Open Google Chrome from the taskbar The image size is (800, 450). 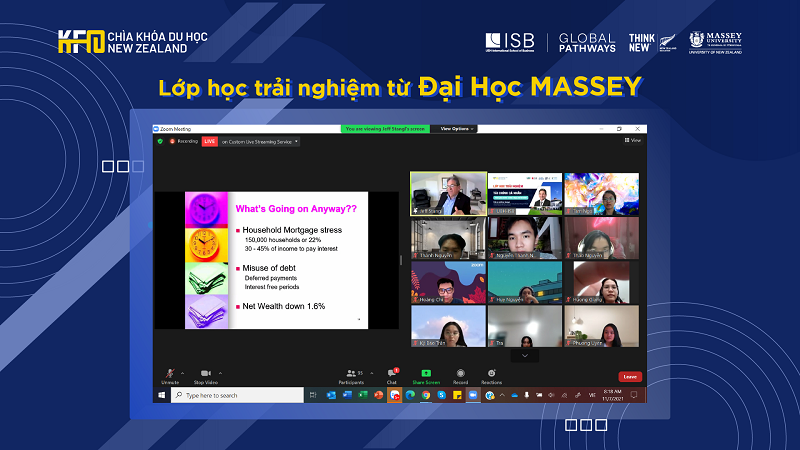click(426, 395)
